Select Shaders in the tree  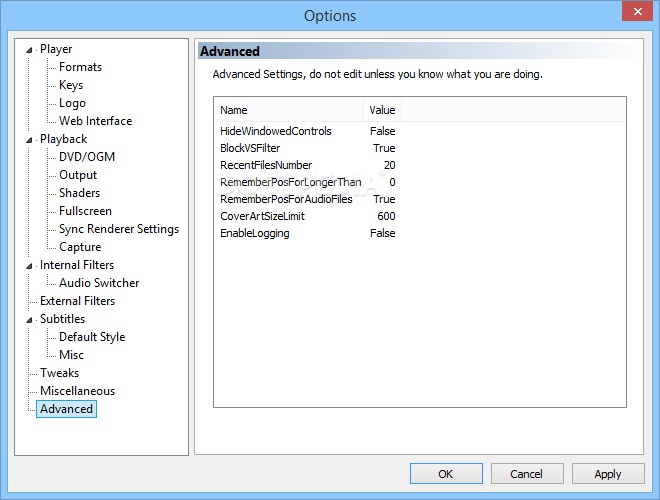pos(80,193)
